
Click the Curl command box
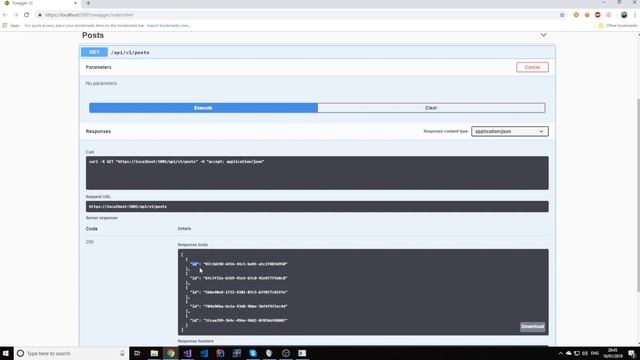[317, 173]
